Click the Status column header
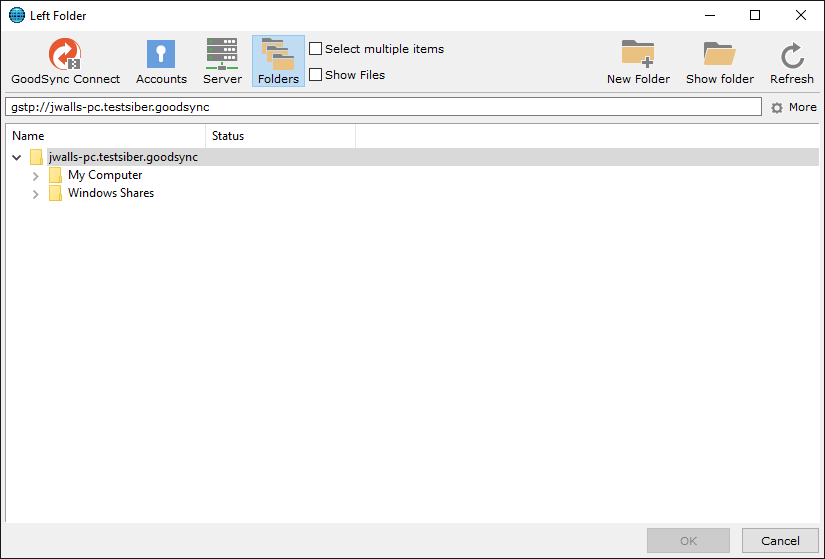This screenshot has width=825, height=559. pyautogui.click(x=280, y=136)
